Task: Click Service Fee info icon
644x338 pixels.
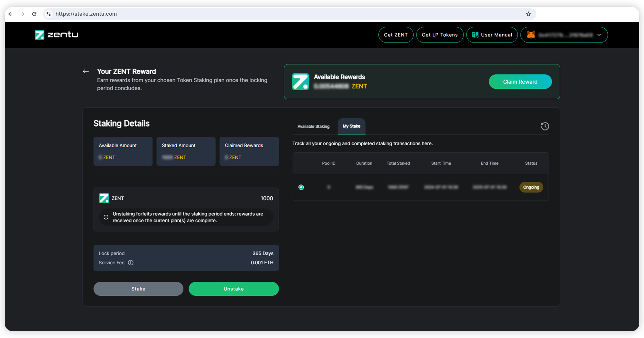Action: coord(131,263)
